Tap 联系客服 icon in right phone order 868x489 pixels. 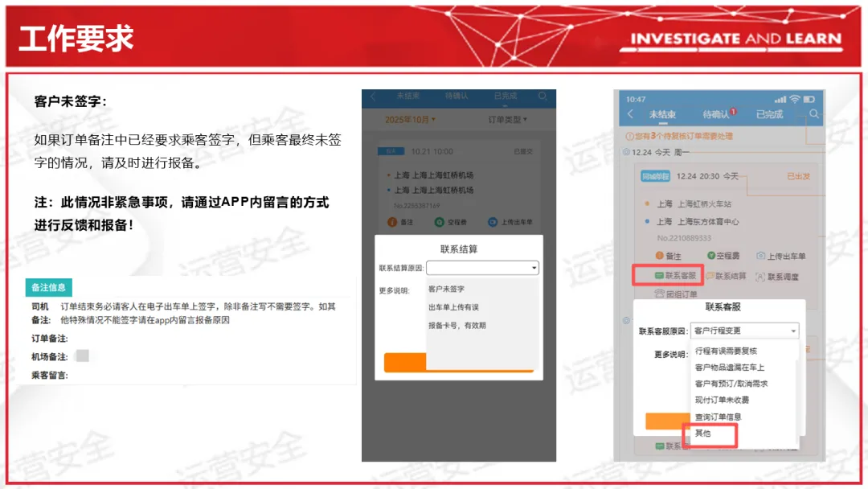click(x=659, y=275)
